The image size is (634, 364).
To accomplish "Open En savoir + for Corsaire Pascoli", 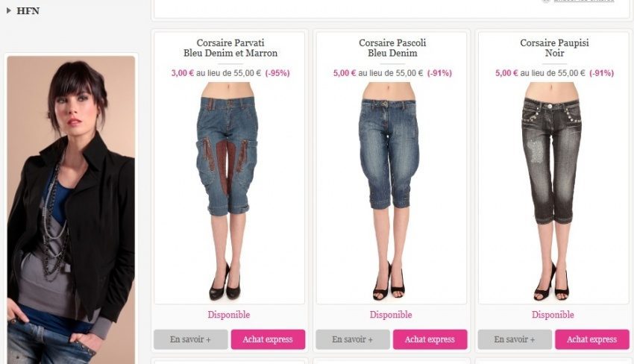I will pyautogui.click(x=353, y=339).
